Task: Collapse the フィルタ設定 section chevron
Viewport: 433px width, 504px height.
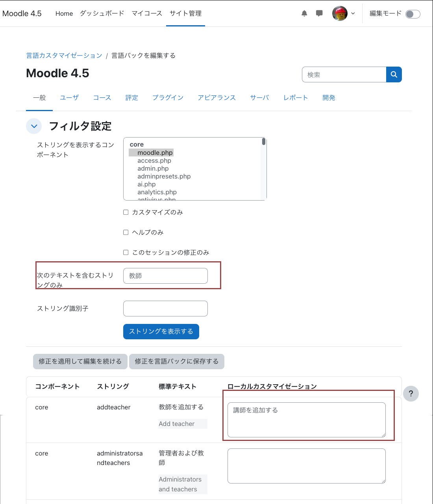Action: [34, 126]
